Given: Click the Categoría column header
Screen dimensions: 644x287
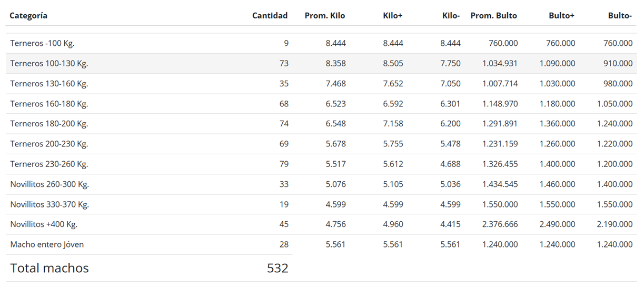Looking at the screenshot, I should [x=28, y=16].
